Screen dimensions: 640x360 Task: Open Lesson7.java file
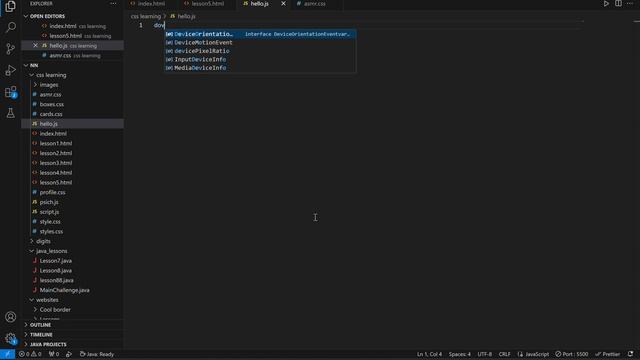56,260
